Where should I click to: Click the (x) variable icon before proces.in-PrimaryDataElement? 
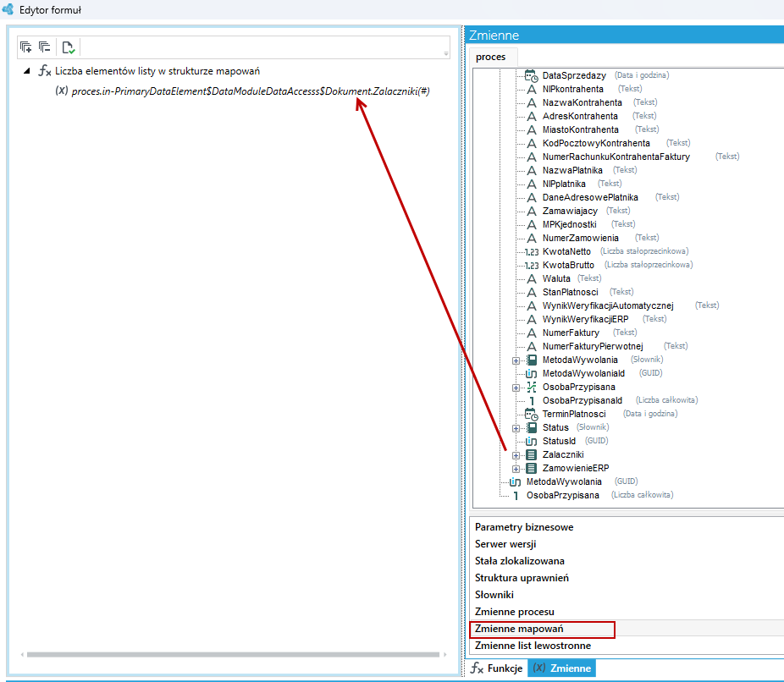(x=62, y=91)
